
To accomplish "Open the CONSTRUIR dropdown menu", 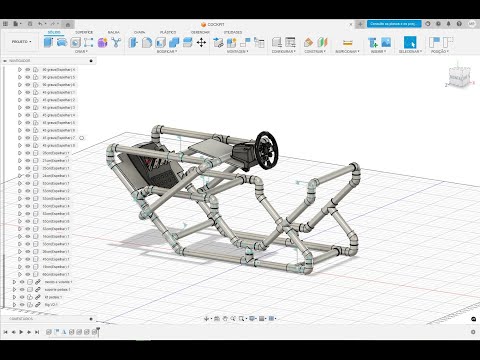I will coord(315,52).
